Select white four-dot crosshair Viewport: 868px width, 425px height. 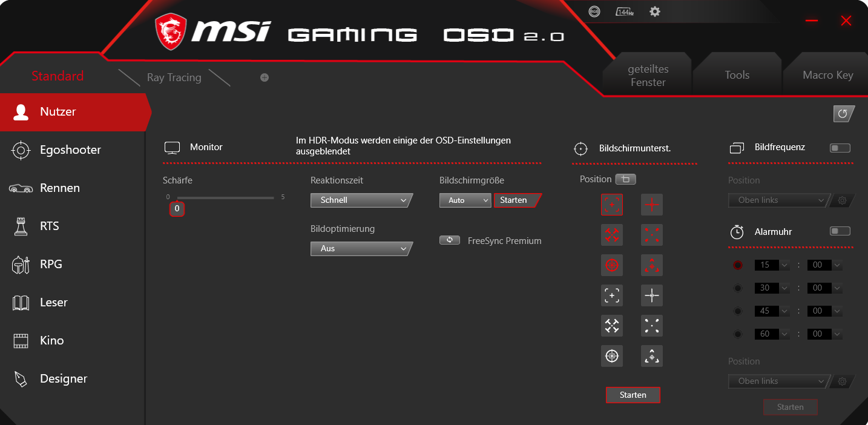[652, 326]
